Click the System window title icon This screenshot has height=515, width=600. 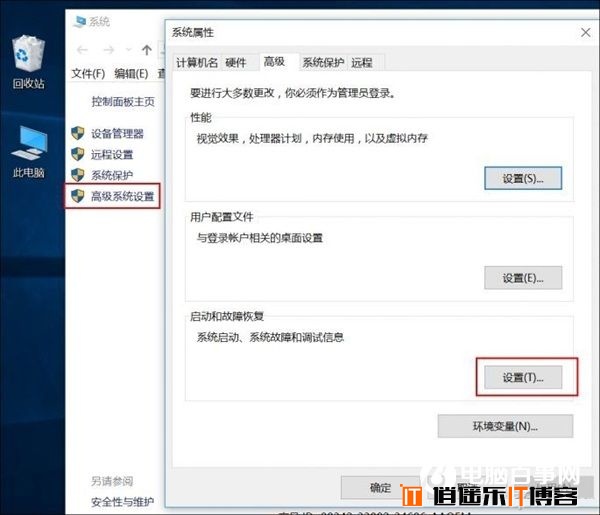(x=80, y=21)
